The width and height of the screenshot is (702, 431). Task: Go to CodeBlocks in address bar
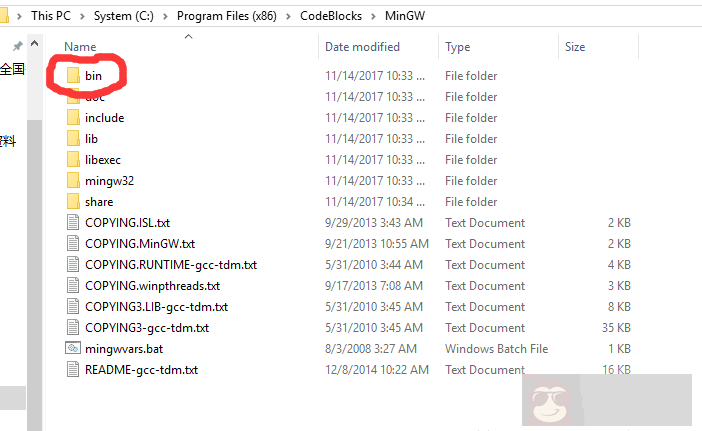pyautogui.click(x=332, y=16)
